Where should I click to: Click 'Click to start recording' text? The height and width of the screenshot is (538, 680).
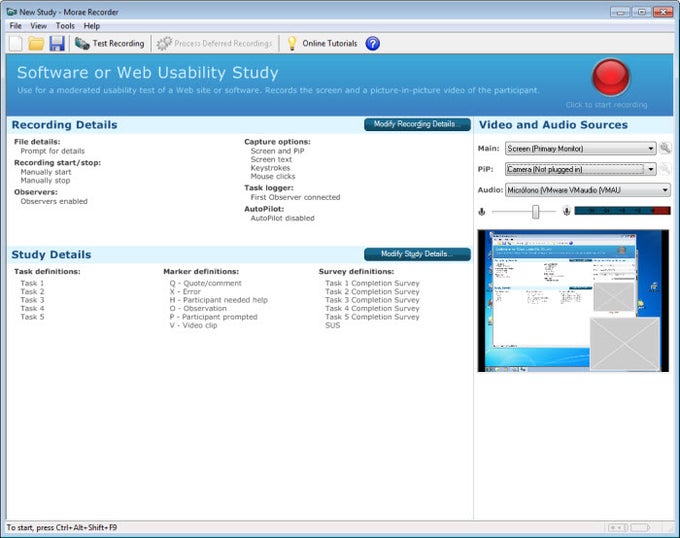click(606, 105)
